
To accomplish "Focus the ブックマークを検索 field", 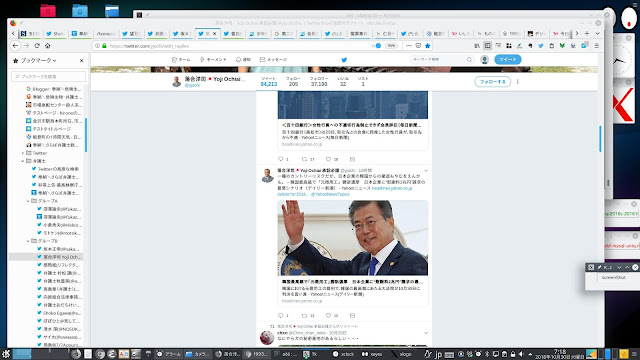I will click(49, 76).
